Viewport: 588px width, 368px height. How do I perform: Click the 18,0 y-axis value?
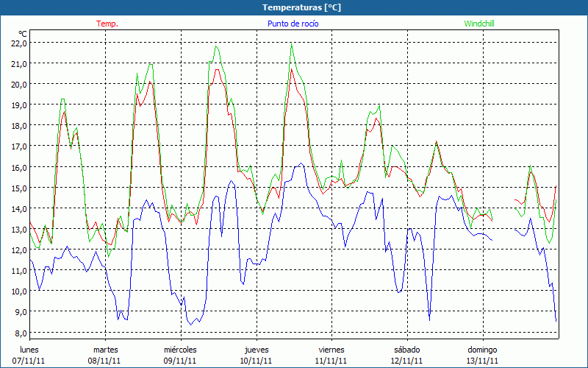coord(18,125)
